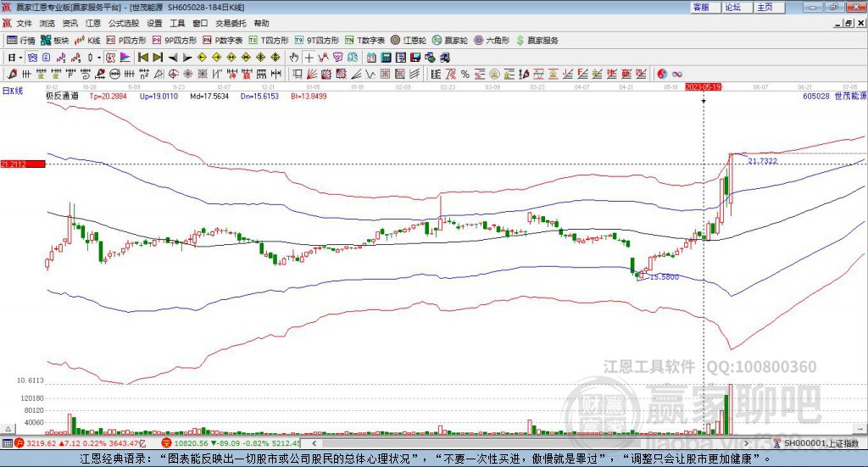
Task: Open the 工具 menu
Action: [177, 23]
